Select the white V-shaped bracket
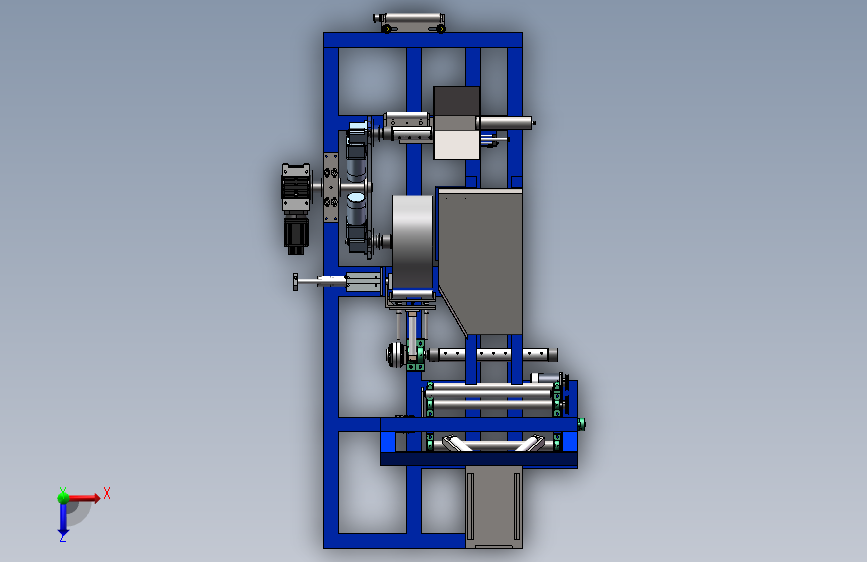 [492, 443]
